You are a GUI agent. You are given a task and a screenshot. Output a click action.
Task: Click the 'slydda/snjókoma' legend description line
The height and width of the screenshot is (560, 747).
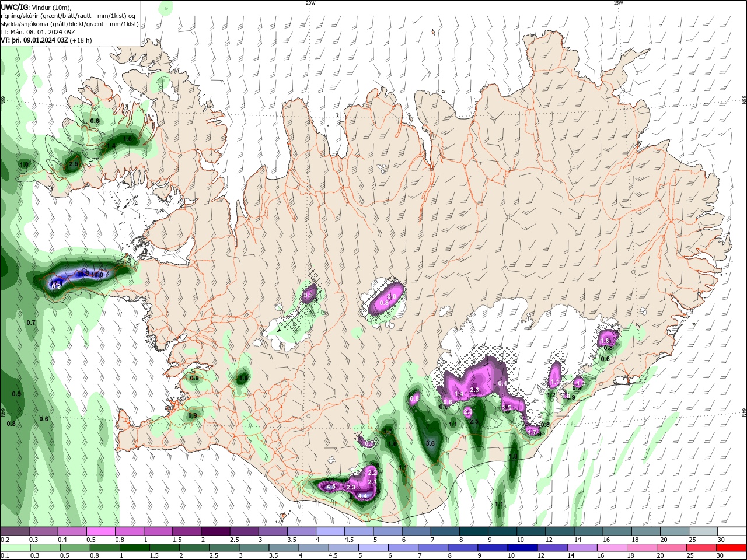click(69, 24)
